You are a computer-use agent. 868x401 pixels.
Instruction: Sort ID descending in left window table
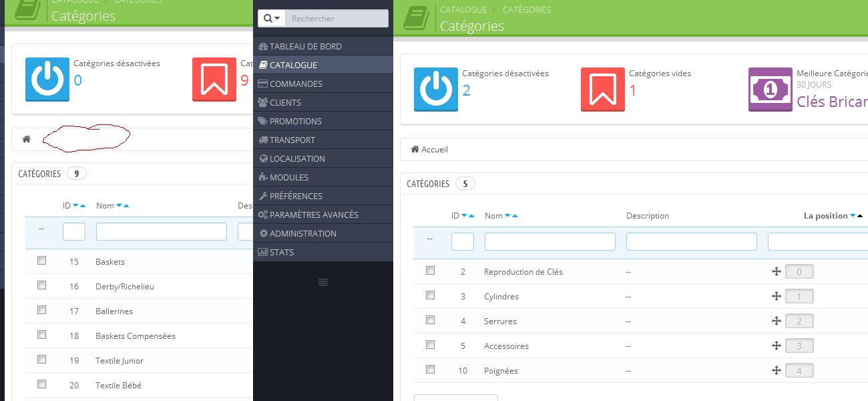tap(75, 206)
